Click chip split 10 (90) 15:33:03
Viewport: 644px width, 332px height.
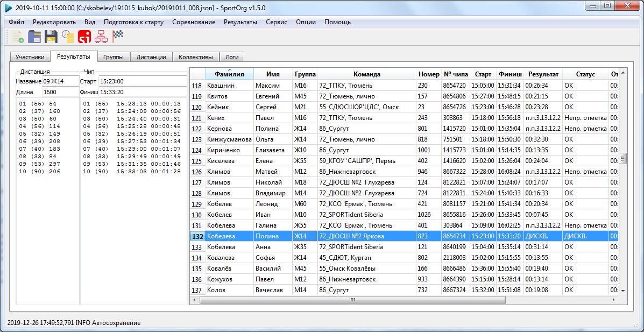(x=131, y=171)
